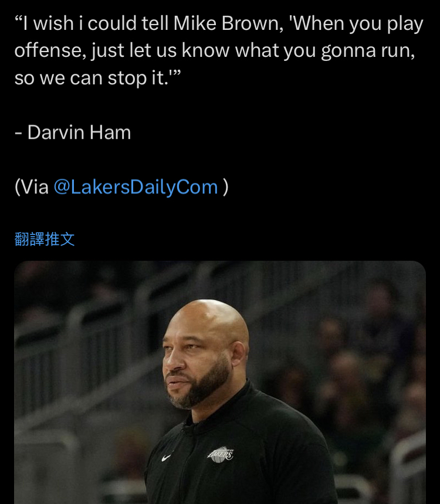
Task: Select the line "so we can stop it."
Action: [97, 78]
